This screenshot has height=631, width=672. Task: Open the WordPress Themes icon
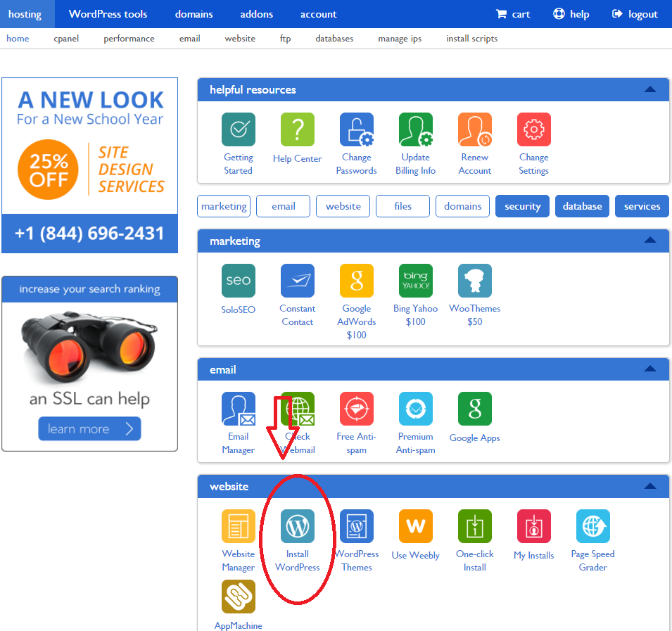point(357,526)
